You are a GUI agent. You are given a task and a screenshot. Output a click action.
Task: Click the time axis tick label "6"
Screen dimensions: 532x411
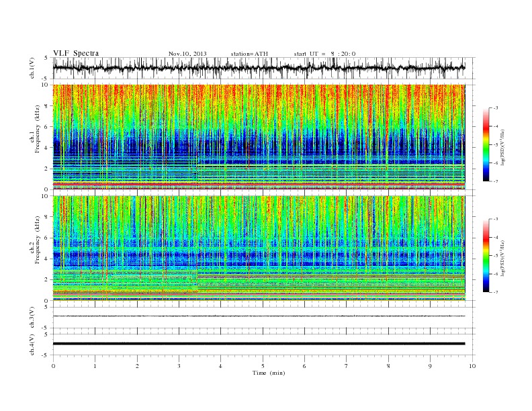304,366
